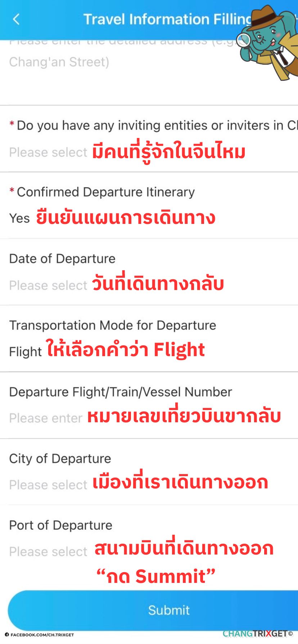Go back using the header arrow
The height and width of the screenshot is (644, 298).
pyautogui.click(x=16, y=19)
